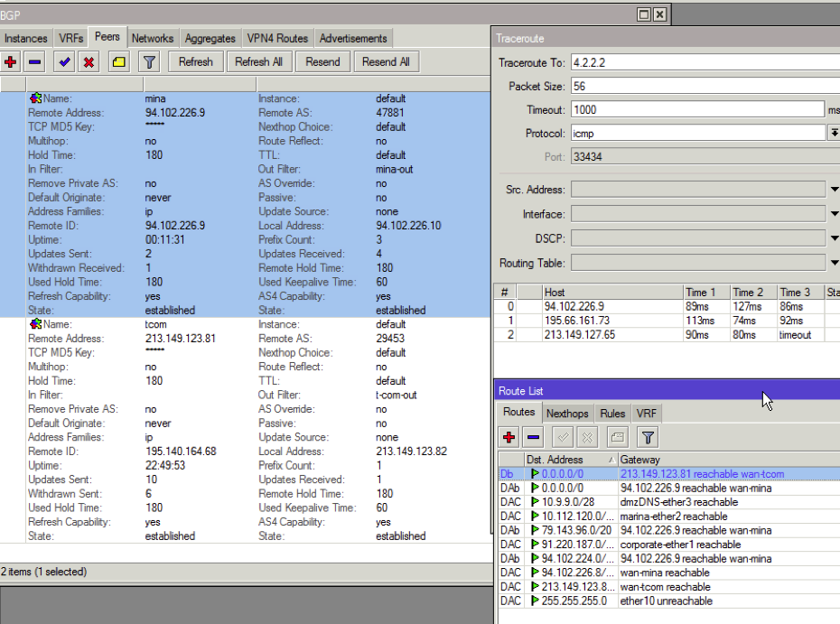Image resolution: width=840 pixels, height=624 pixels.
Task: Switch to the Networks tab
Action: (152, 38)
